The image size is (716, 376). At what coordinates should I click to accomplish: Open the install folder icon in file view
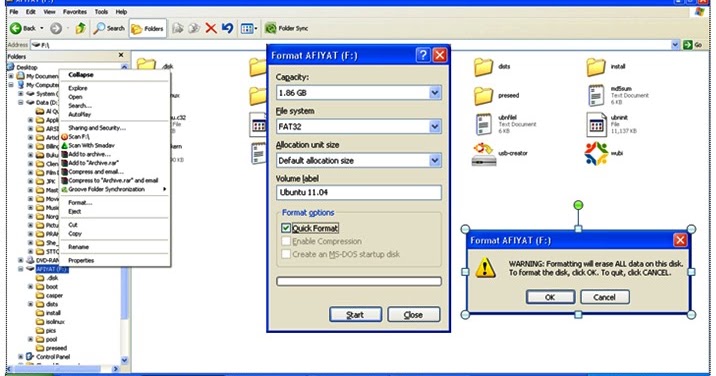596,67
